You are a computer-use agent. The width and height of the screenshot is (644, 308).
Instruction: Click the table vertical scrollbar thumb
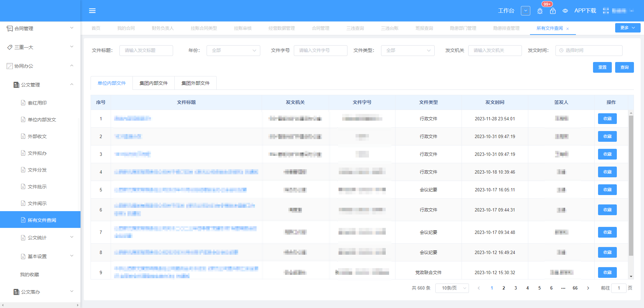coord(631,186)
